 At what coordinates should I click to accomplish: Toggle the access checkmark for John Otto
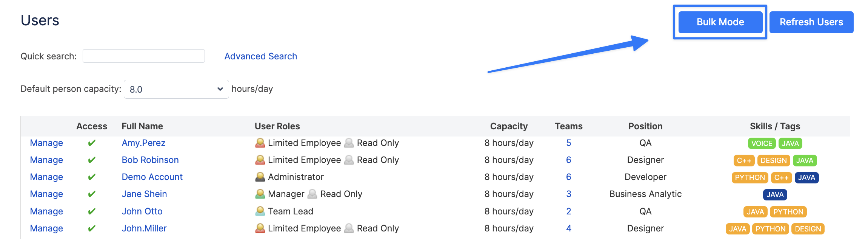(92, 211)
